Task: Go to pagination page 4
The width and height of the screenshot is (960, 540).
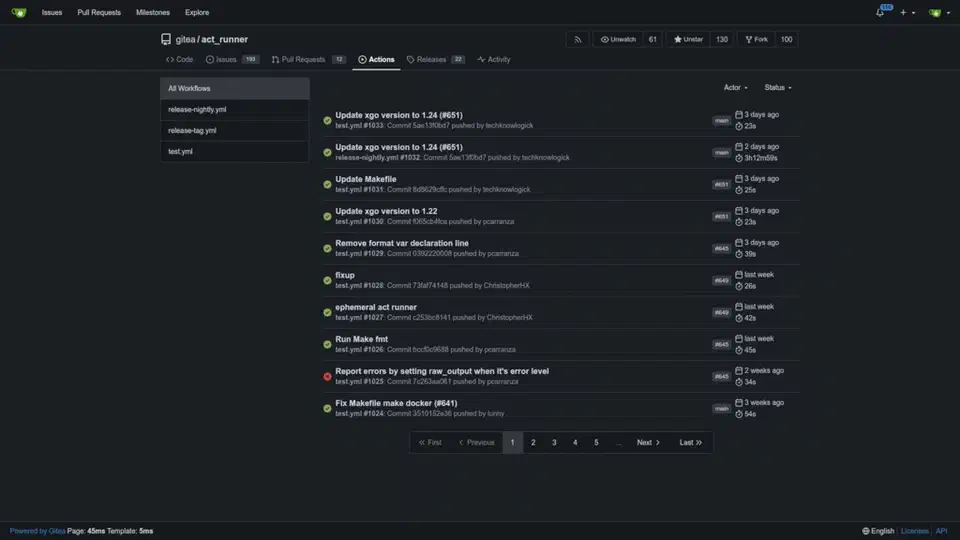Action: pos(575,443)
